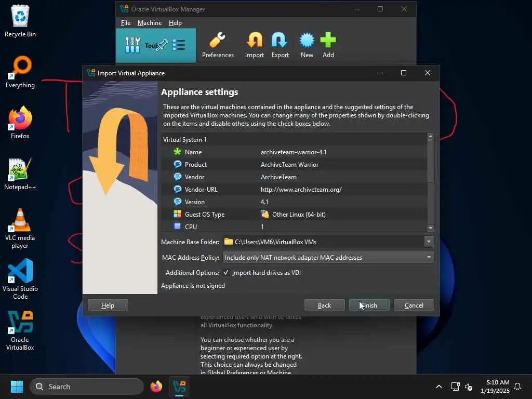Click the Cancel button

414,305
